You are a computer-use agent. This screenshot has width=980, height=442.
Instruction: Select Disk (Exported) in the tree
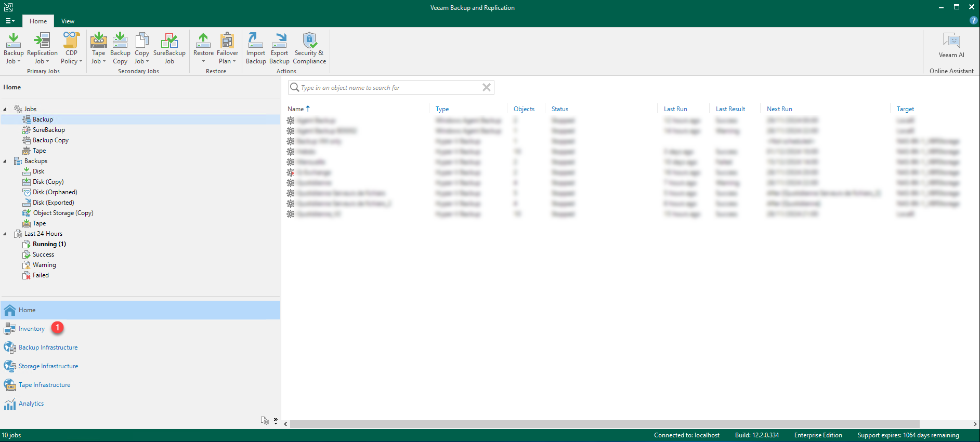tap(53, 203)
